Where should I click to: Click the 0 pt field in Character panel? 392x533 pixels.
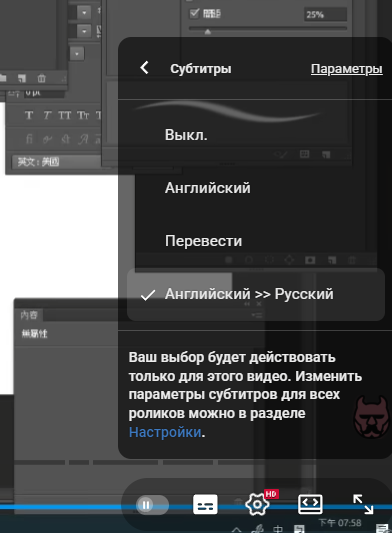coord(44,93)
